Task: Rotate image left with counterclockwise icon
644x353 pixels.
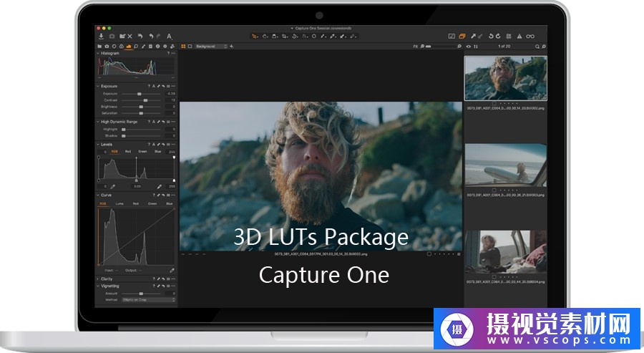Action: (x=491, y=37)
